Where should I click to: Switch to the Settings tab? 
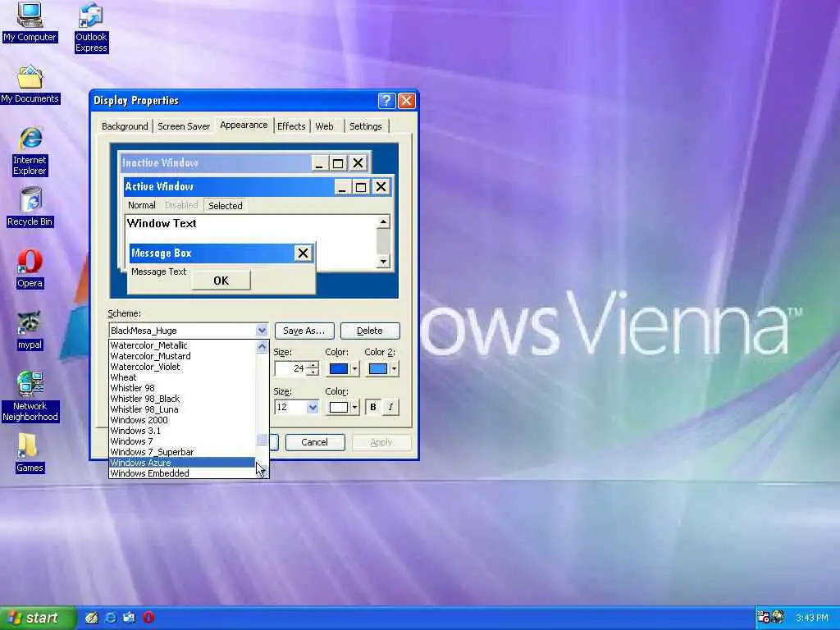pos(366,126)
